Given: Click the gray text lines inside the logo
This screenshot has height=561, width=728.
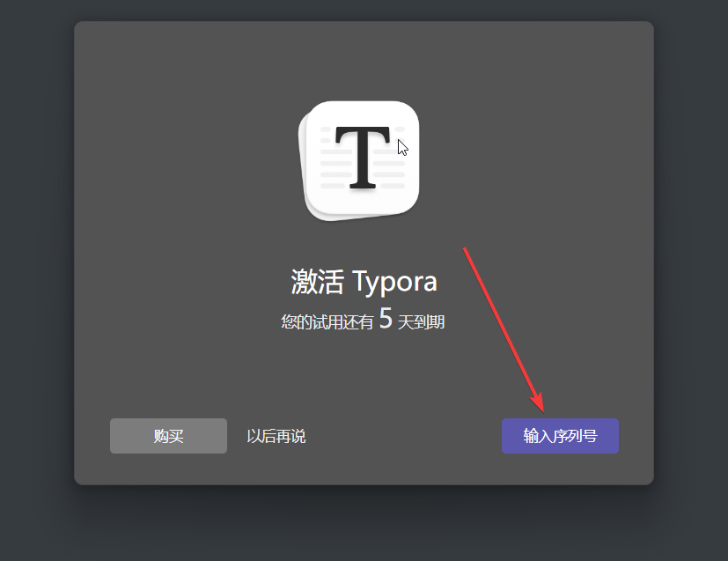Looking at the screenshot, I should [391, 174].
